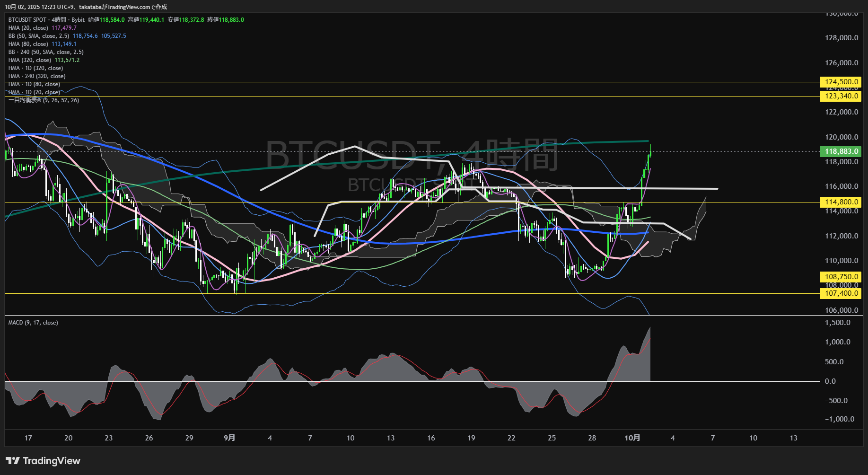The image size is (868, 475).
Task: Select the 120,000.0 mark on price axis
Action: [x=841, y=137]
